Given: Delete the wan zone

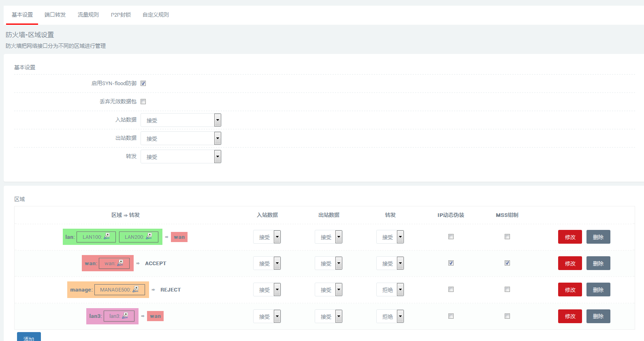Looking at the screenshot, I should click(x=598, y=263).
